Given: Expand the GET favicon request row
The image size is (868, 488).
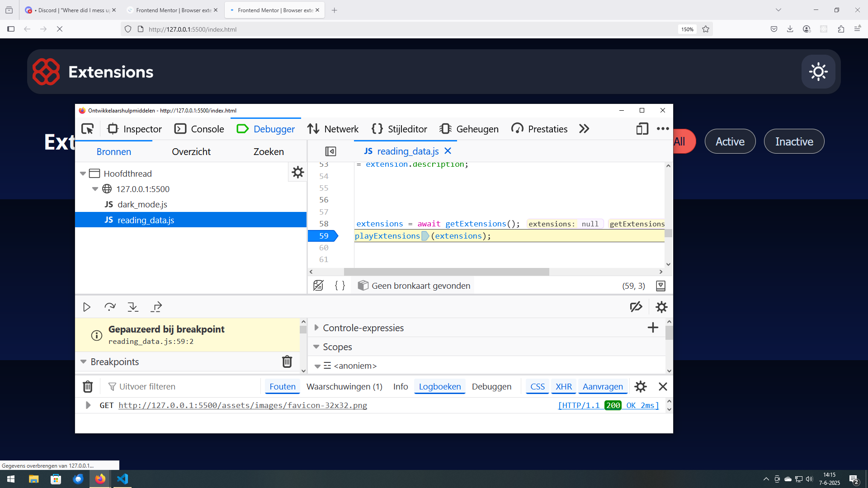Looking at the screenshot, I should 88,405.
